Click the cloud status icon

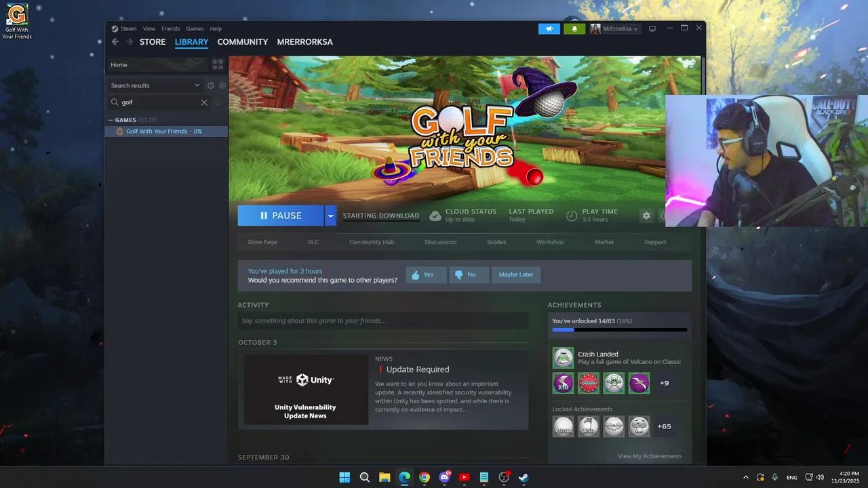pos(435,216)
